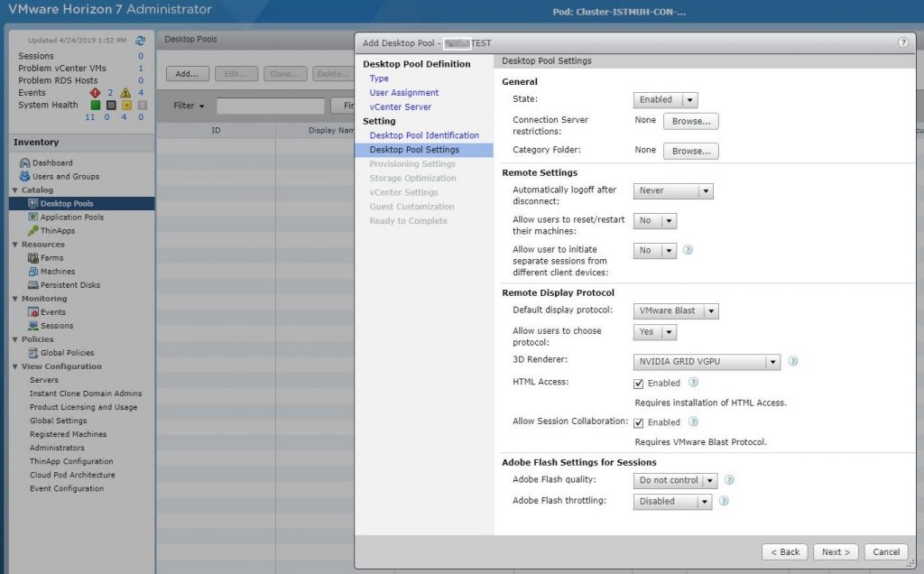924x574 pixels.
Task: Open Servers under View Configuration
Action: pyautogui.click(x=44, y=380)
